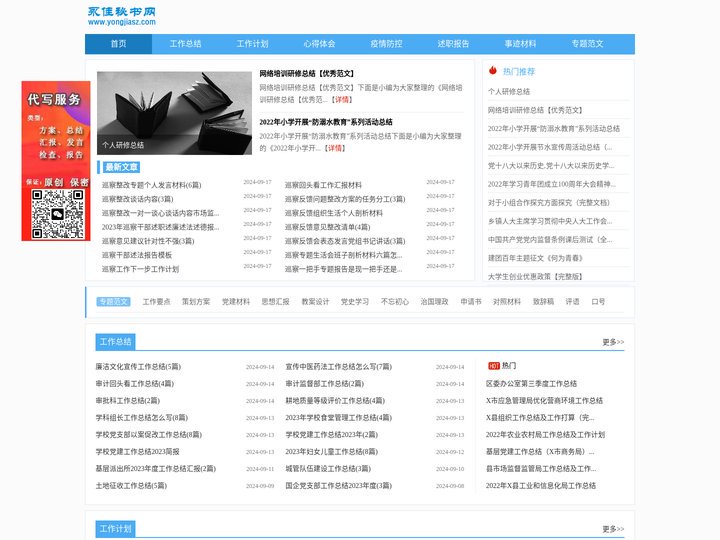Open the 事迹材料 navigation menu item
This screenshot has height=540, width=720.
tap(520, 44)
